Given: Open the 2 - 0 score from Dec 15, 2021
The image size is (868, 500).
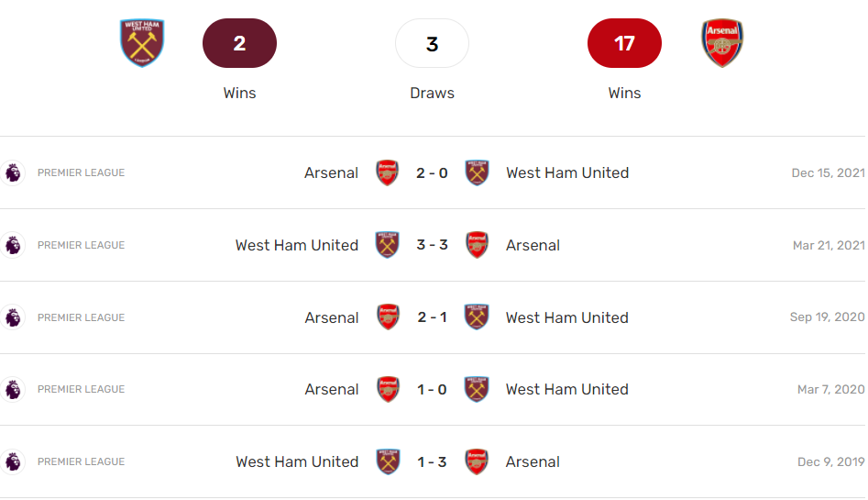Looking at the screenshot, I should click(x=432, y=172).
